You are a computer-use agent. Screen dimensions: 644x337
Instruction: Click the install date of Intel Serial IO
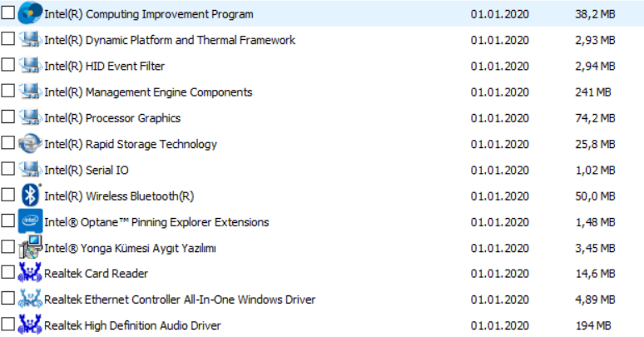tap(500, 170)
